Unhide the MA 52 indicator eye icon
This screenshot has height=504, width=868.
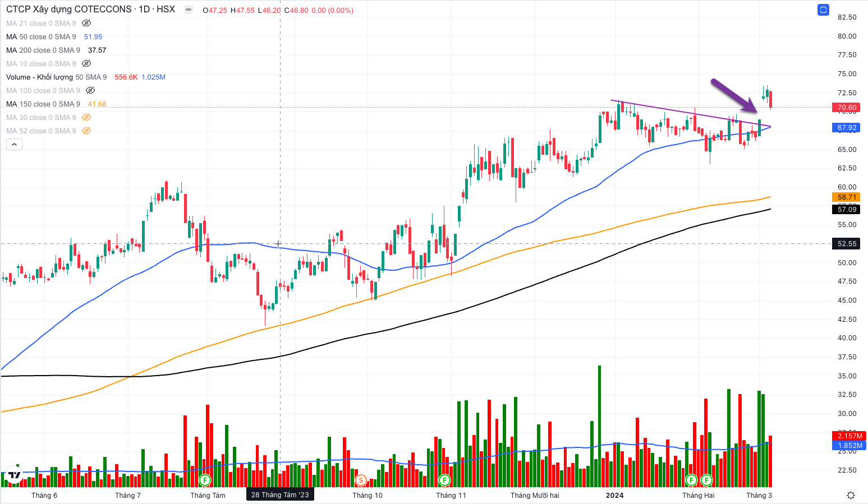86,131
